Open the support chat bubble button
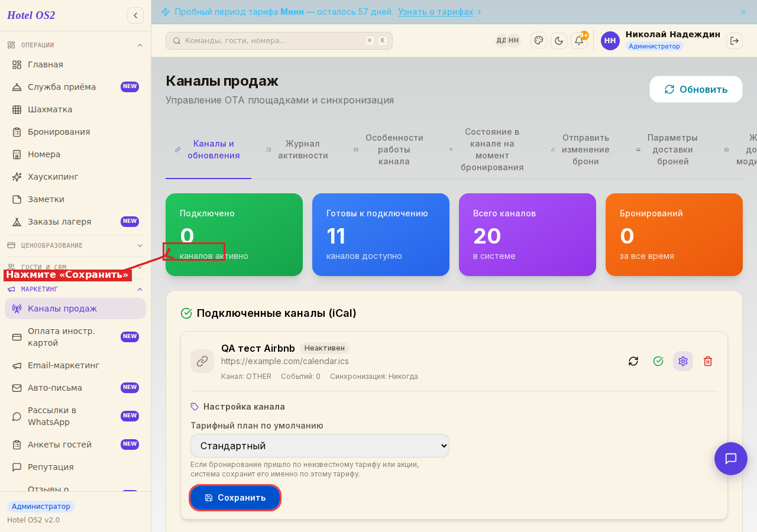757x532 pixels. pos(731,459)
